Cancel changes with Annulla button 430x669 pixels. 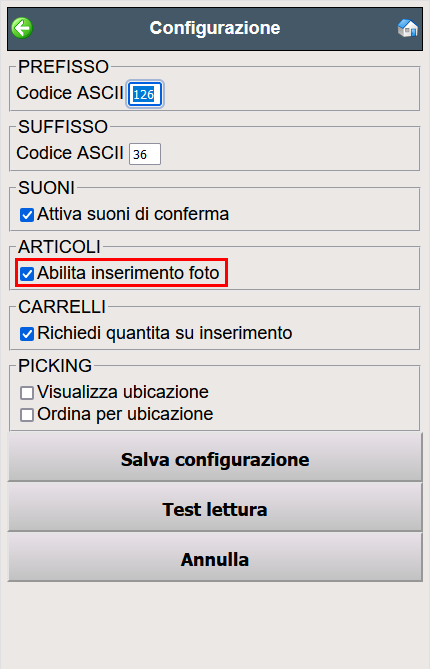(x=215, y=558)
